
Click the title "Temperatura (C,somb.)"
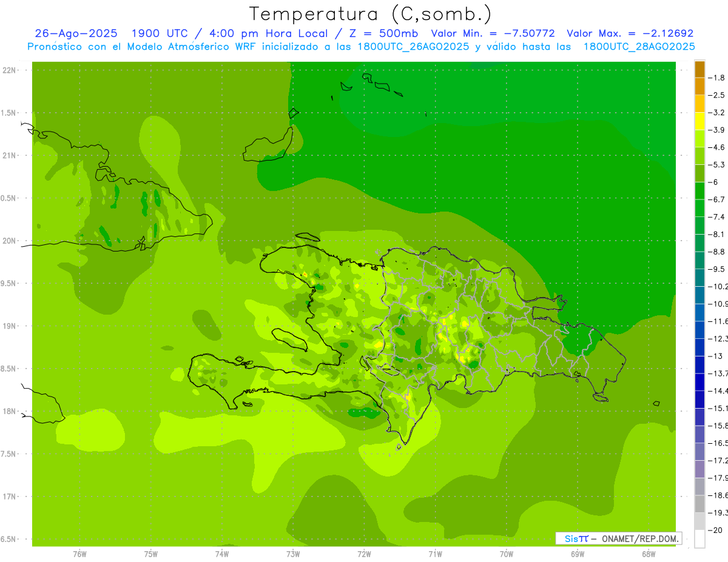tap(371, 15)
